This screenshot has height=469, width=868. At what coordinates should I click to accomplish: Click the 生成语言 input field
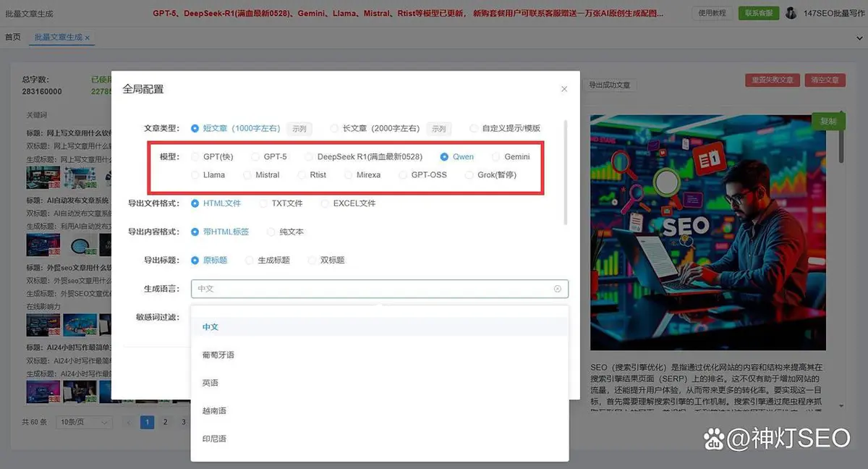point(369,289)
